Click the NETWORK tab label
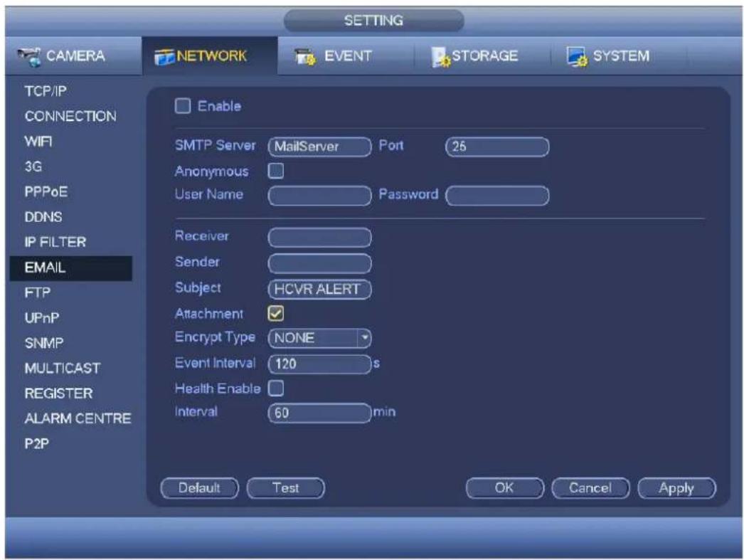 coord(212,56)
